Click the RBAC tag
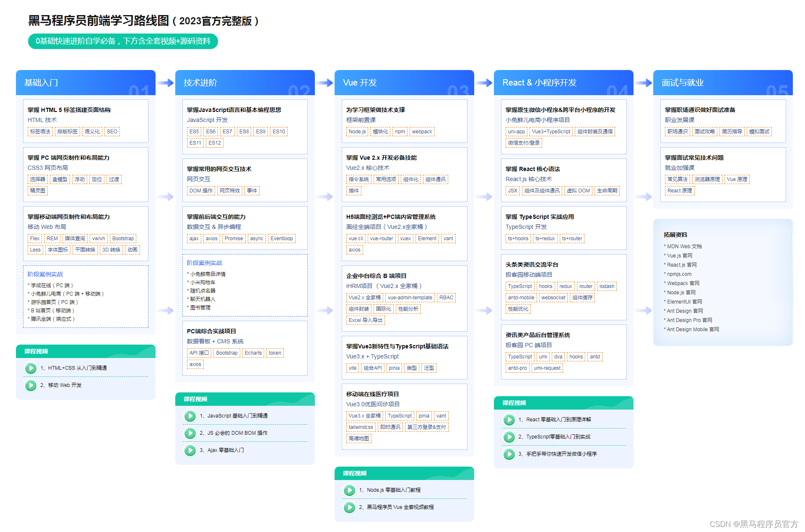This screenshot has width=805, height=532. pyautogui.click(x=447, y=298)
